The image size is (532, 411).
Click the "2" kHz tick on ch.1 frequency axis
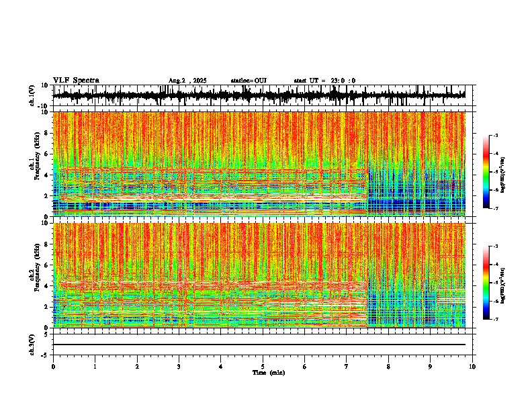coord(47,195)
